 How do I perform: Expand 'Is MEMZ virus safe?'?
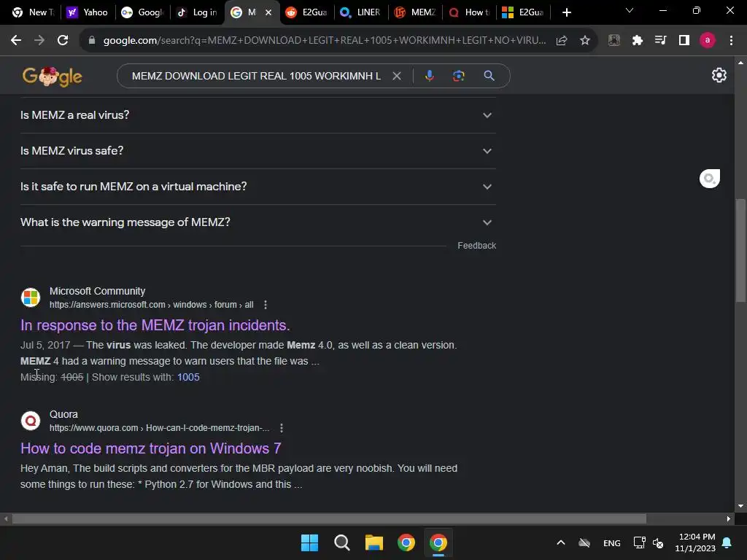click(x=258, y=151)
